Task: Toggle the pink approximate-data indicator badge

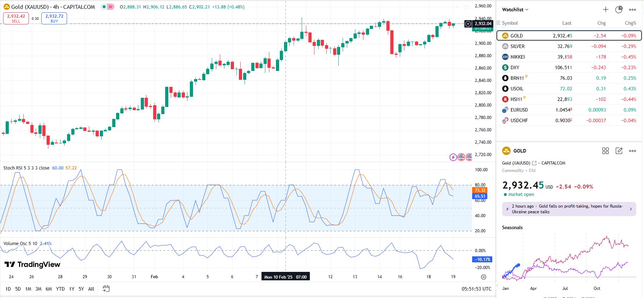Action: pos(111,7)
